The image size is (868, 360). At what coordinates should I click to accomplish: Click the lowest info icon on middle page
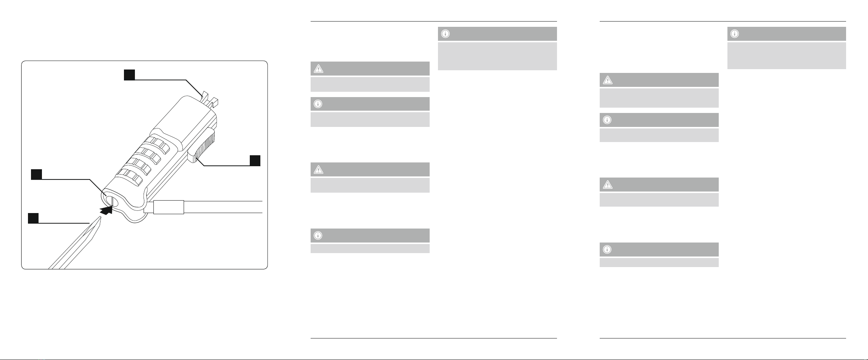click(x=318, y=236)
